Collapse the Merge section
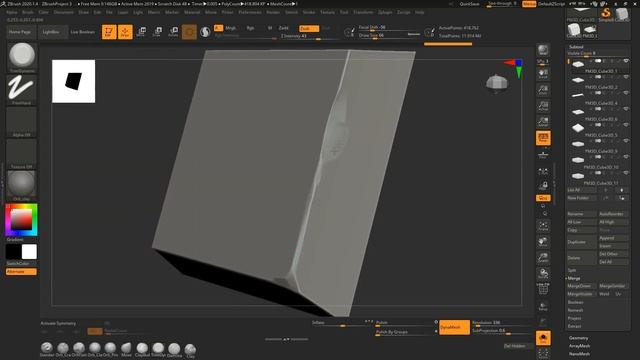 pos(573,278)
